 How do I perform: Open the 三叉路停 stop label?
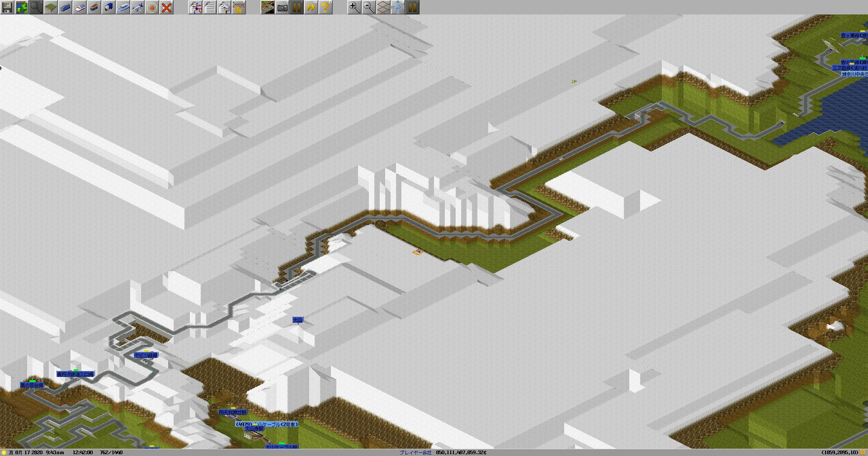pos(850,68)
